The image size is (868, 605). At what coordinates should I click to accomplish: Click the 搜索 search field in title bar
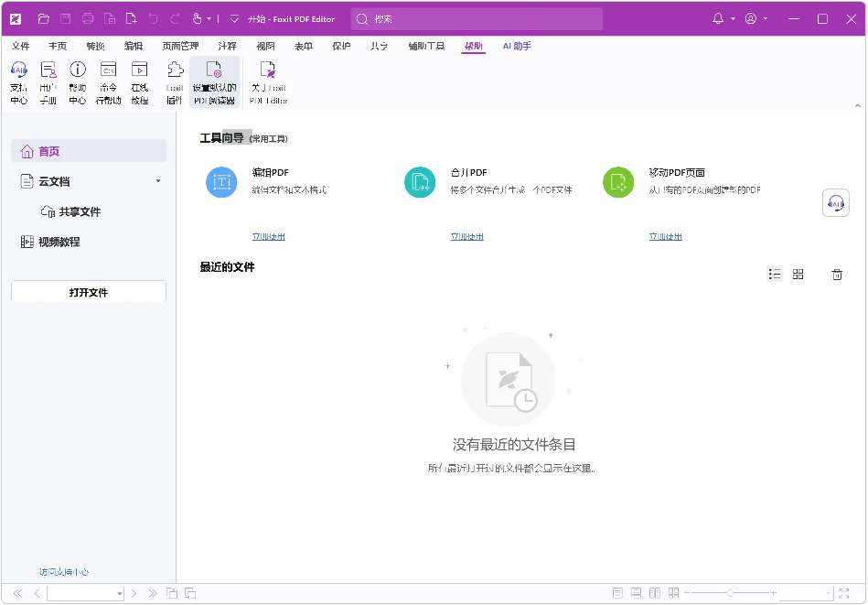pos(477,19)
